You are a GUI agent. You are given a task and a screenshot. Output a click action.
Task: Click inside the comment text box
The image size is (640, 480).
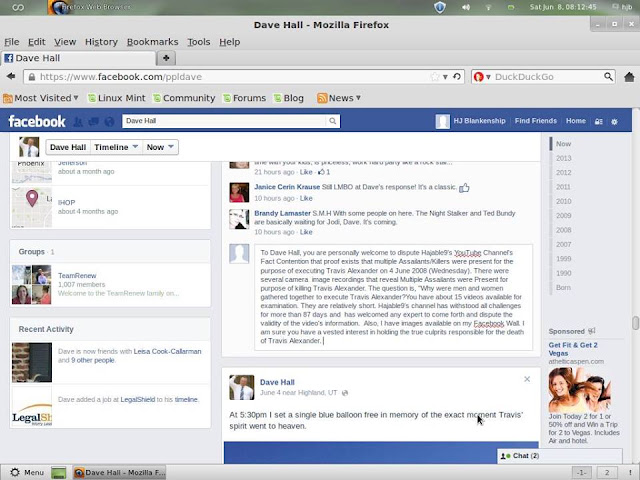393,297
